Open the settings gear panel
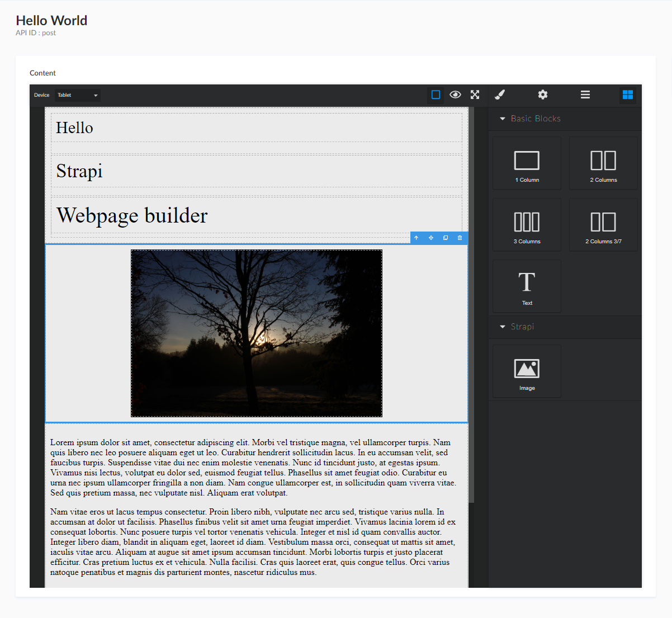This screenshot has height=618, width=672. (543, 95)
